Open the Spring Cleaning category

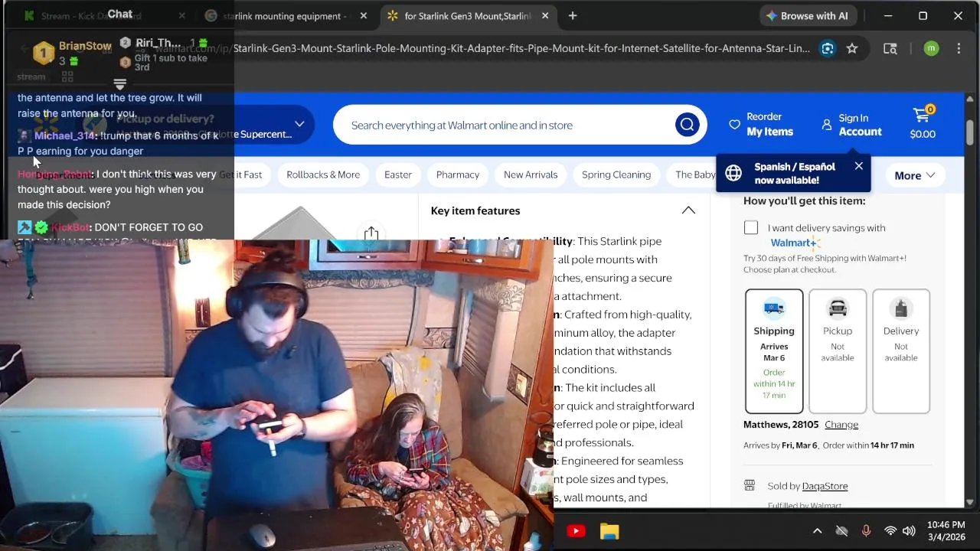point(616,174)
